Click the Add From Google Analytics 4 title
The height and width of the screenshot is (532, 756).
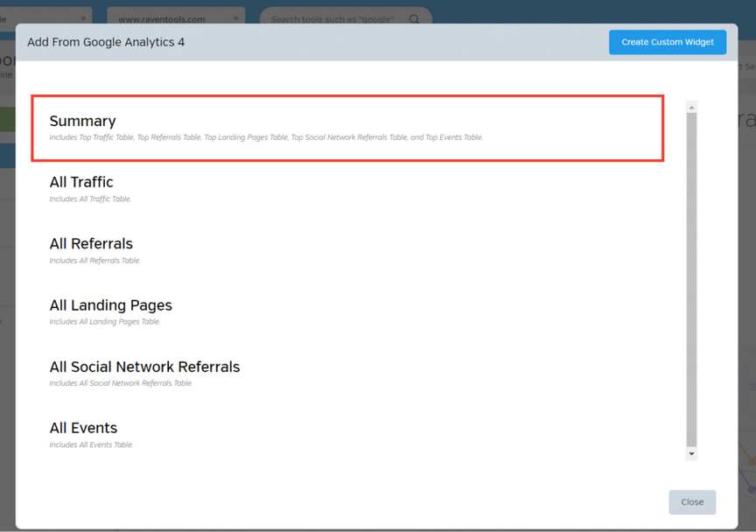point(106,42)
